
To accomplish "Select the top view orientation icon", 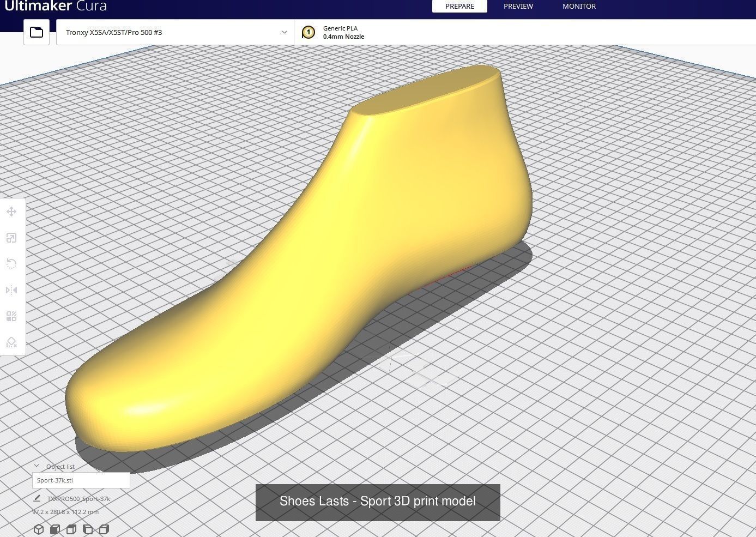I will [x=71, y=529].
